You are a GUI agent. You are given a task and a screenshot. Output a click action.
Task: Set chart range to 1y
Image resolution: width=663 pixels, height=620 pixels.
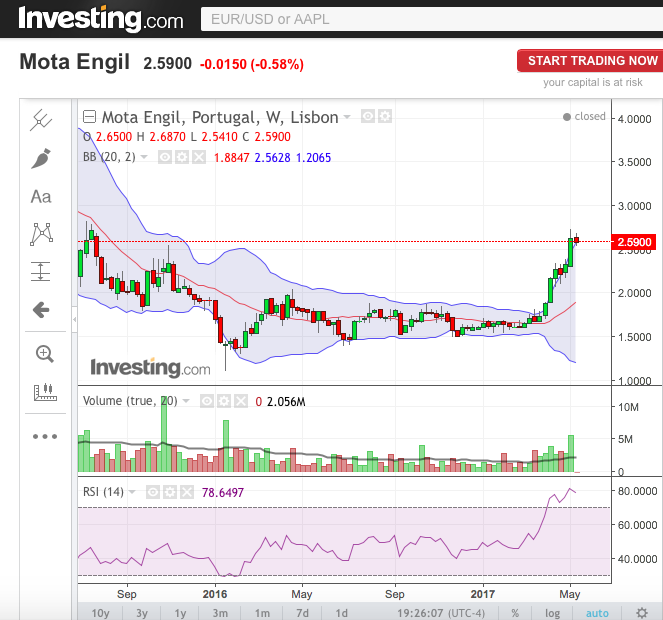tap(181, 613)
